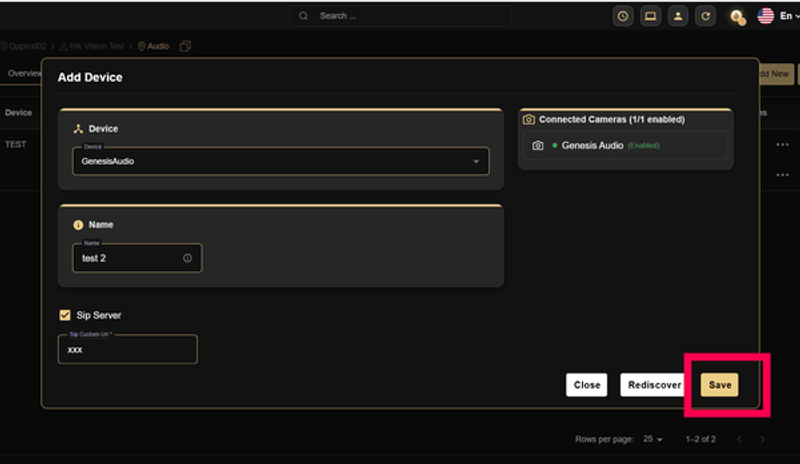This screenshot has height=464, width=800.
Task: Click the Enabled status label
Action: [644, 146]
